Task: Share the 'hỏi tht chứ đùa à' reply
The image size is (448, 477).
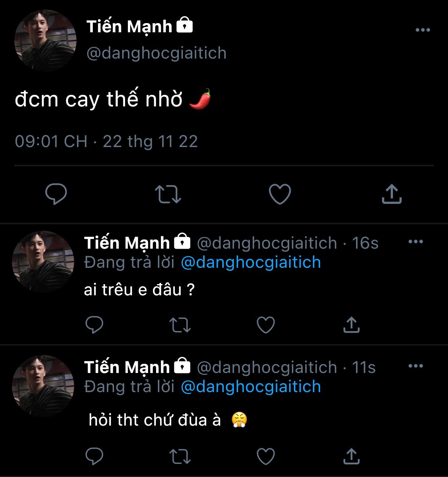Action: (351, 456)
